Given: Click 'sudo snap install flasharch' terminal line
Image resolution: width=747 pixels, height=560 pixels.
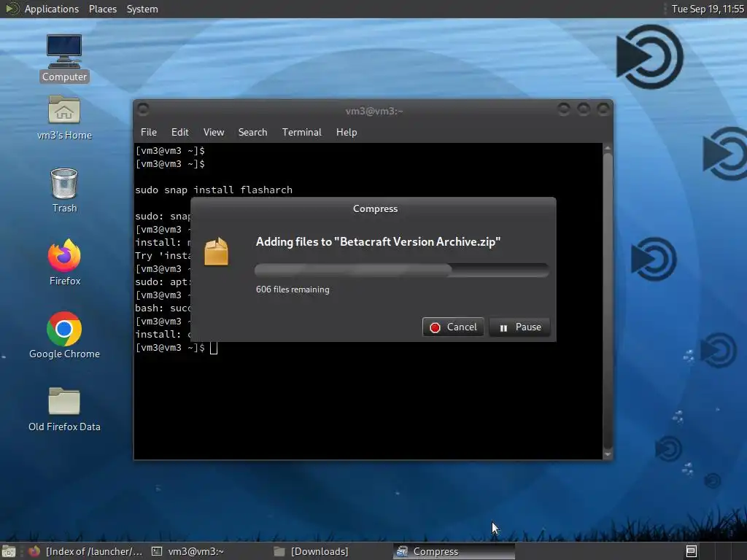Looking at the screenshot, I should pyautogui.click(x=214, y=190).
